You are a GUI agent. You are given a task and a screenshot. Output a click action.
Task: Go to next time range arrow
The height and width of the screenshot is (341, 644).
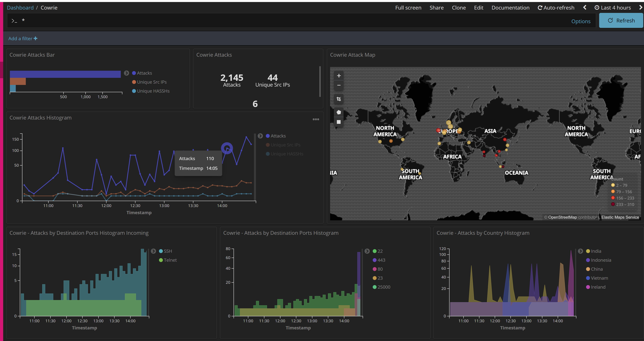click(x=640, y=7)
